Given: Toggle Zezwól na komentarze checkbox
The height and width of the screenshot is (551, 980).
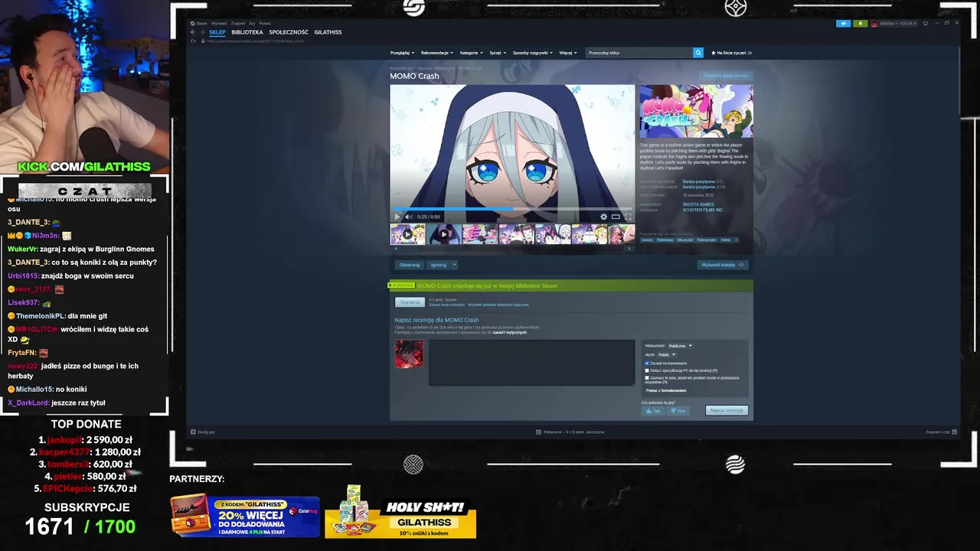Looking at the screenshot, I should click(647, 363).
